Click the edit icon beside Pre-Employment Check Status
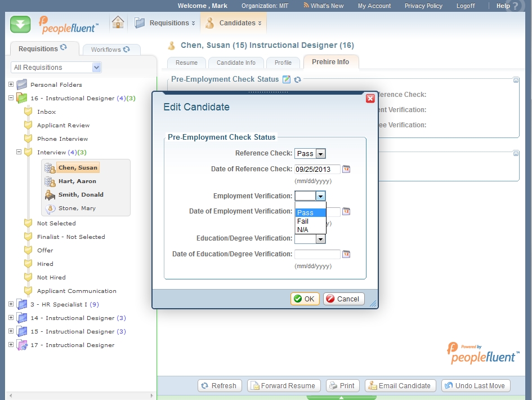 (x=287, y=79)
